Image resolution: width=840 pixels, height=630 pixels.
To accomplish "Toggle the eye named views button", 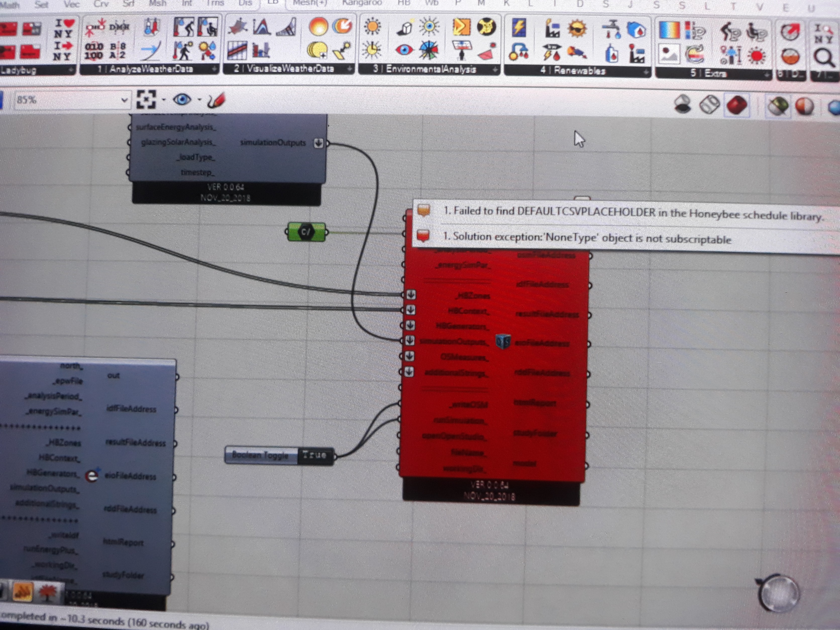I will coord(182,100).
